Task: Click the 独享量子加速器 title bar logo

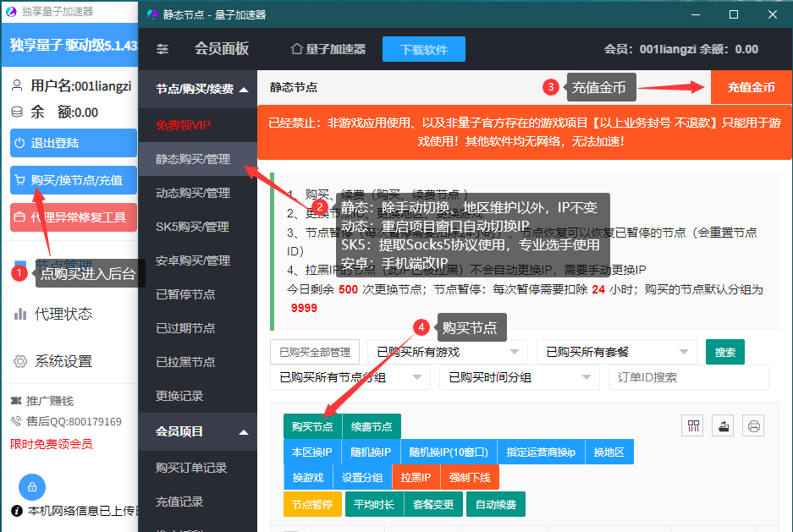Action: [x=11, y=11]
